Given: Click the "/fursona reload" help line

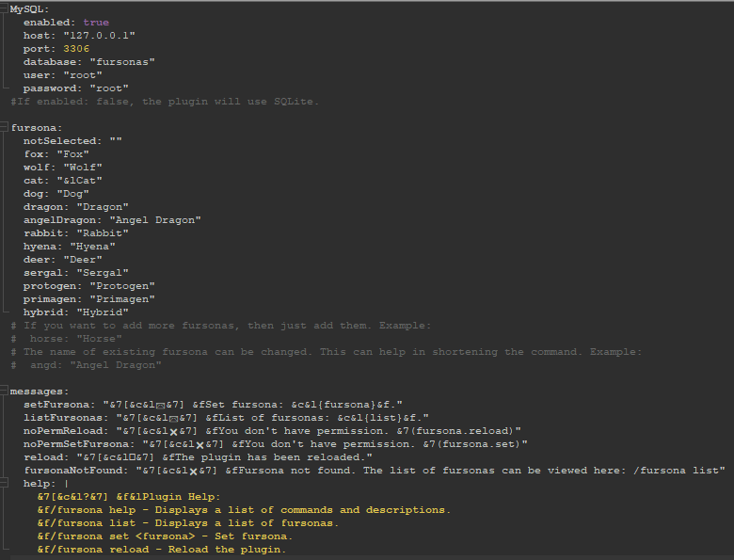Looking at the screenshot, I should pyautogui.click(x=160, y=549).
